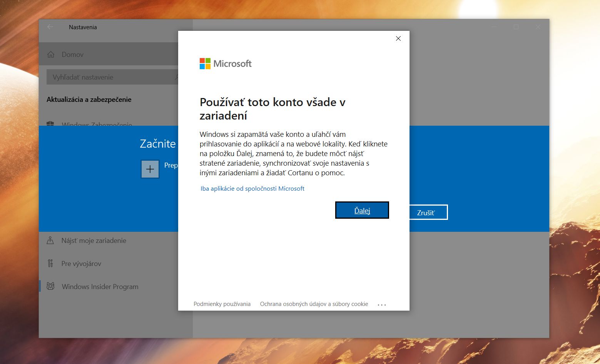Screen dimensions: 600x364
Task: Minimize the Nastavenia window
Action: (x=495, y=27)
